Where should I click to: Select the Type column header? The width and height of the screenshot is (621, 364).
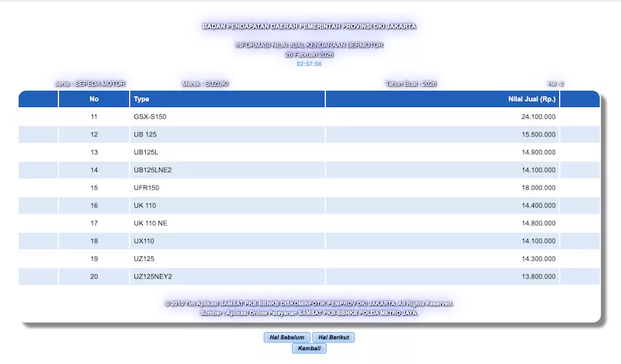[141, 99]
